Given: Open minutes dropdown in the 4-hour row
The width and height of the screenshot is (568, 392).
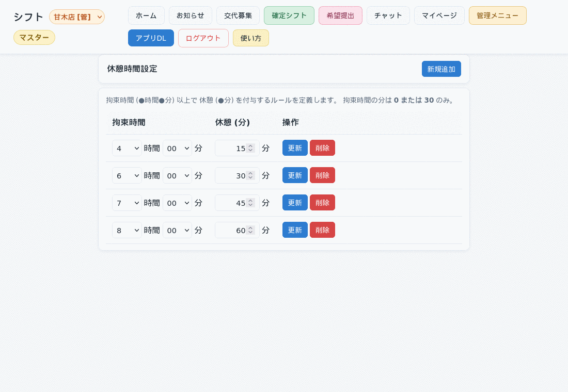Looking at the screenshot, I should click(x=177, y=149).
